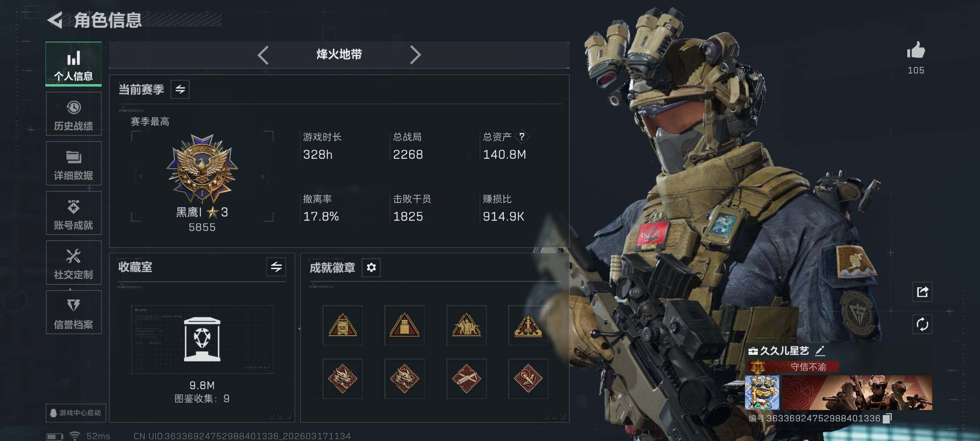Click the collection showcase display case thumbnail
The width and height of the screenshot is (980, 441).
[202, 339]
